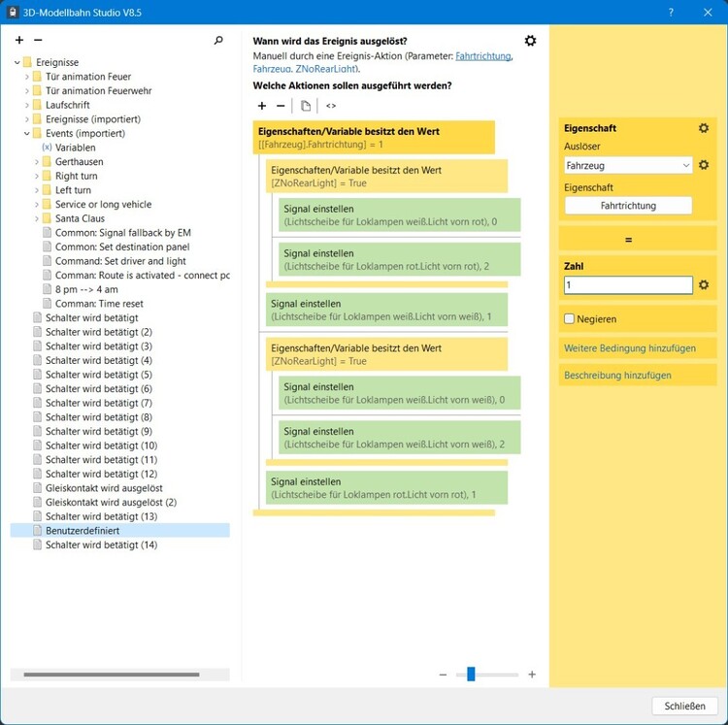Open the Fahrzeug parameter link
Screen dimensions: 728x725
coord(272,69)
